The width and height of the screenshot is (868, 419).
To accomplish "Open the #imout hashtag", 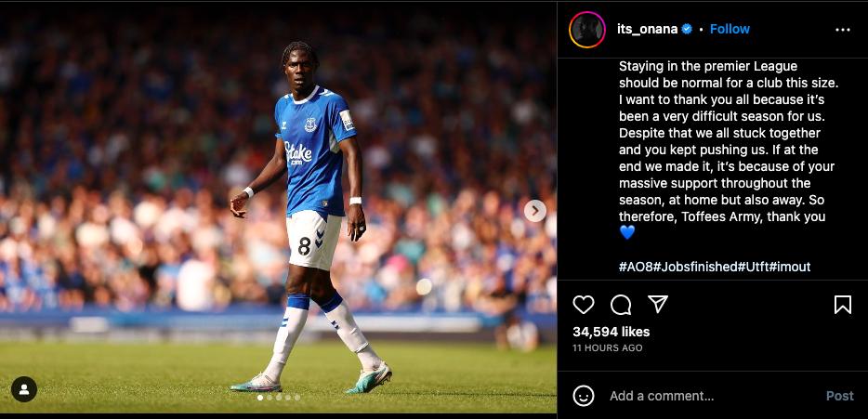I will point(789,267).
